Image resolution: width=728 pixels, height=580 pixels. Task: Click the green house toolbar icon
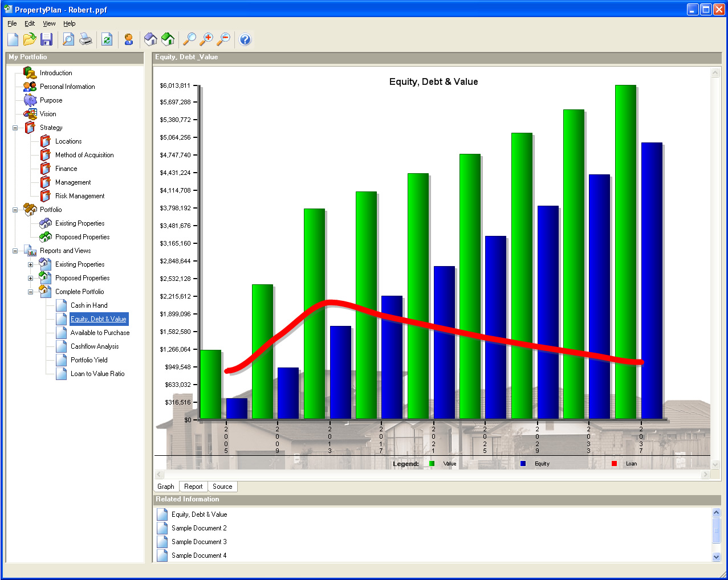(168, 39)
